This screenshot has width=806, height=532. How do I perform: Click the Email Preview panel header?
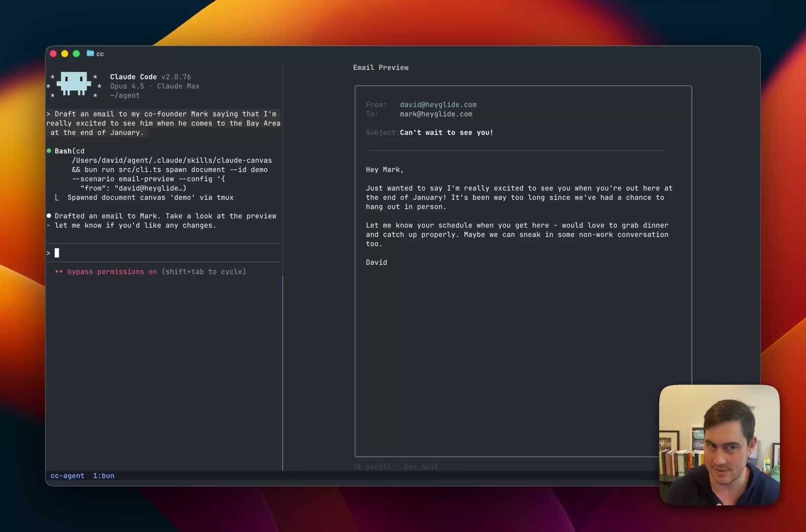pos(380,67)
